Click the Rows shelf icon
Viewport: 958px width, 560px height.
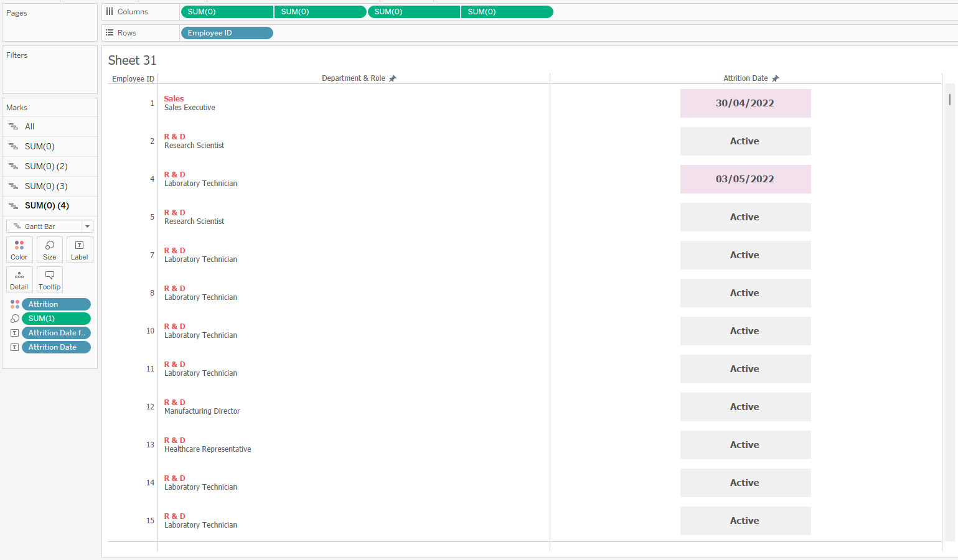tap(110, 33)
